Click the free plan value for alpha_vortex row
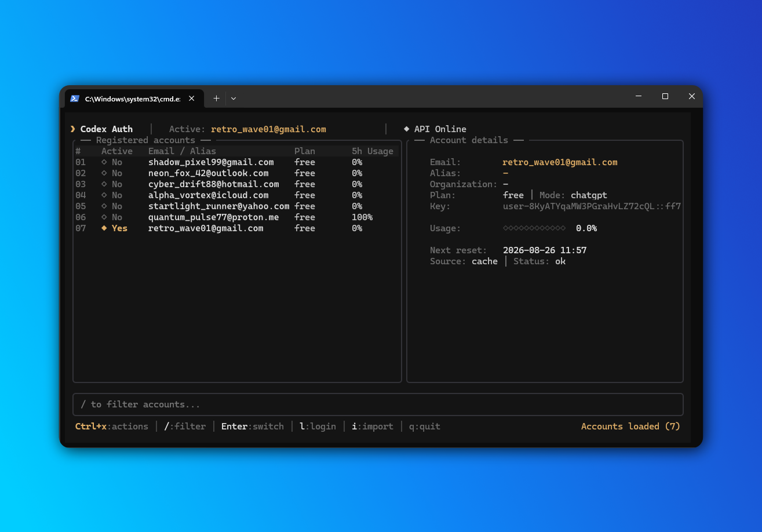The image size is (762, 532). (x=305, y=195)
